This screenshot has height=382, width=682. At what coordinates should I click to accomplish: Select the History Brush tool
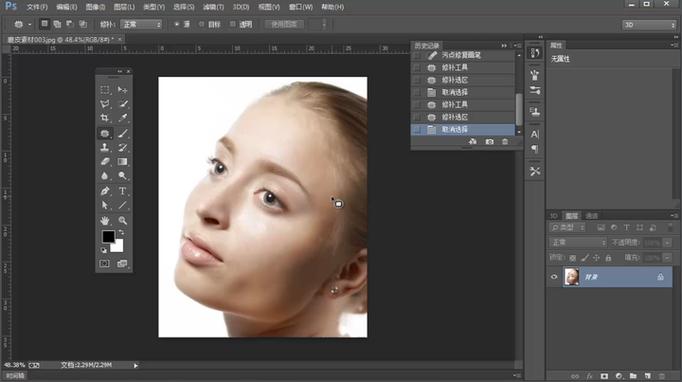123,147
